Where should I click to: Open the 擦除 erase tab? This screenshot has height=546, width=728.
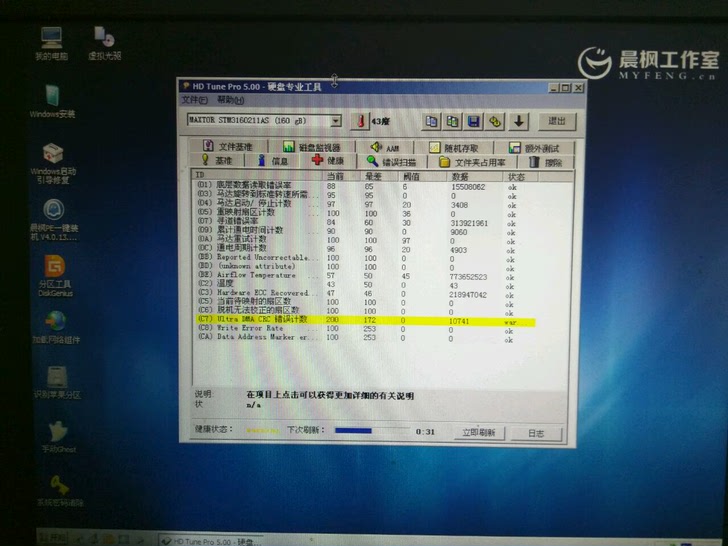tap(546, 162)
